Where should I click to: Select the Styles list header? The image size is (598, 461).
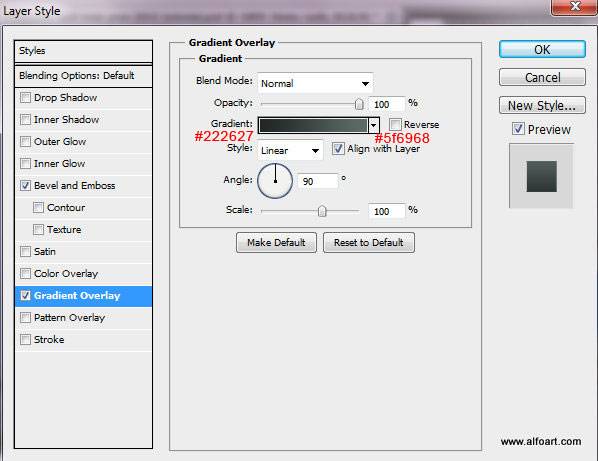click(83, 51)
